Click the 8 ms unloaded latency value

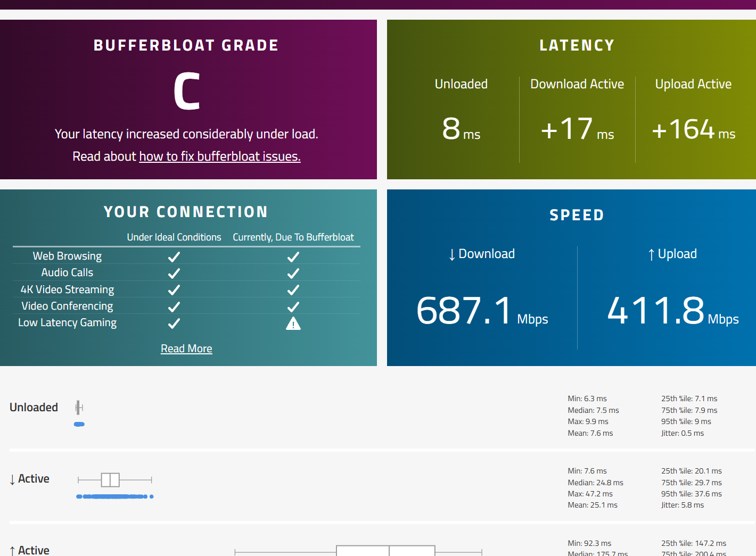pyautogui.click(x=461, y=129)
